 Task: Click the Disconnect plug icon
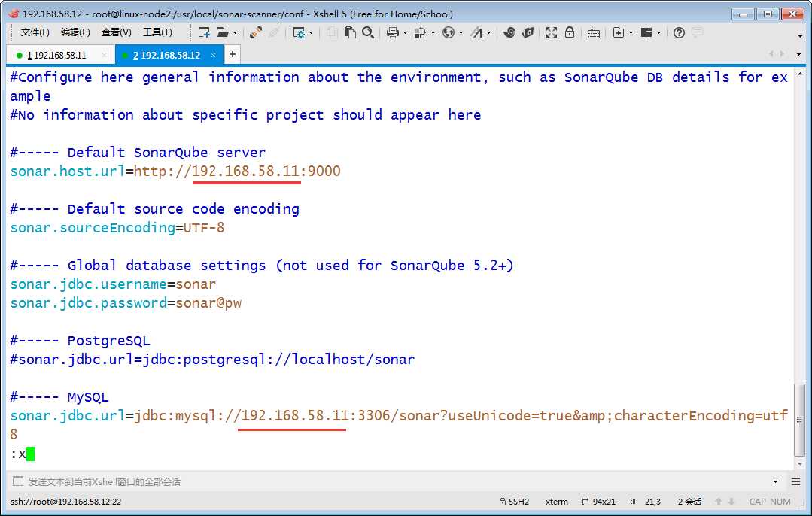click(x=255, y=32)
